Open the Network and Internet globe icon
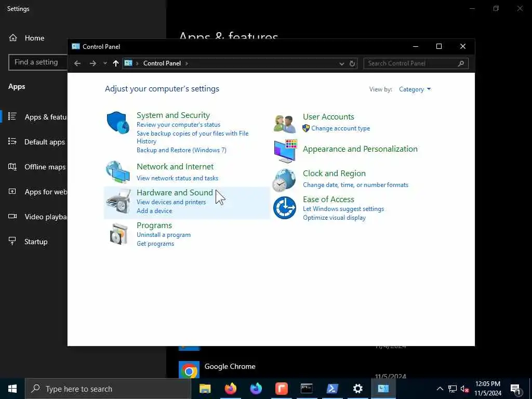 (118, 172)
